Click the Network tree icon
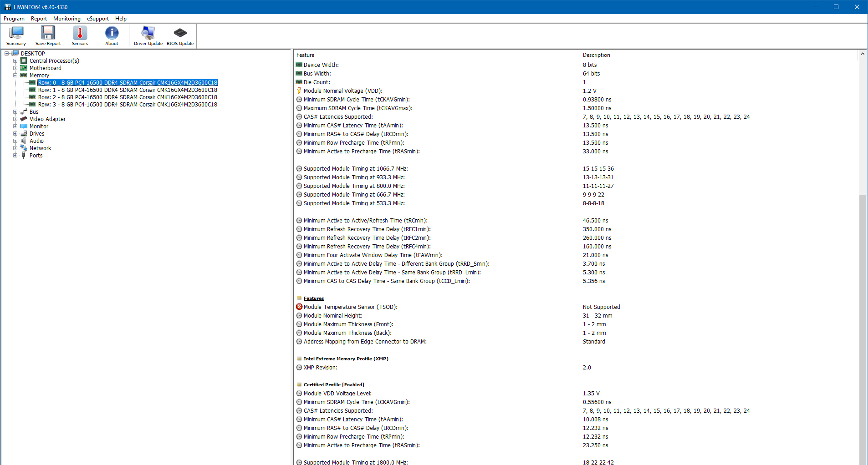This screenshot has width=868, height=465. pos(24,148)
